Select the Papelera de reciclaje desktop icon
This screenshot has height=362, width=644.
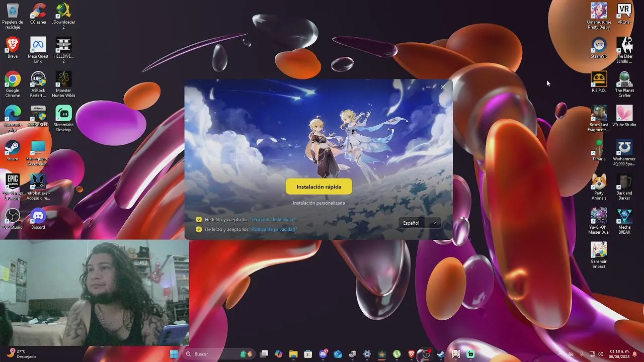pos(13,16)
